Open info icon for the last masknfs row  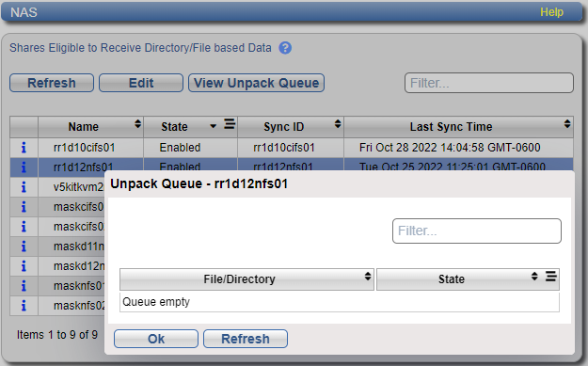tap(24, 306)
